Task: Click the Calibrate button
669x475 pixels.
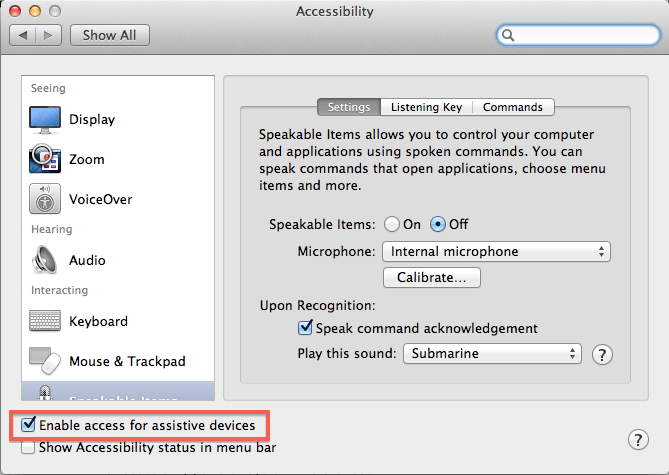Action: click(432, 277)
